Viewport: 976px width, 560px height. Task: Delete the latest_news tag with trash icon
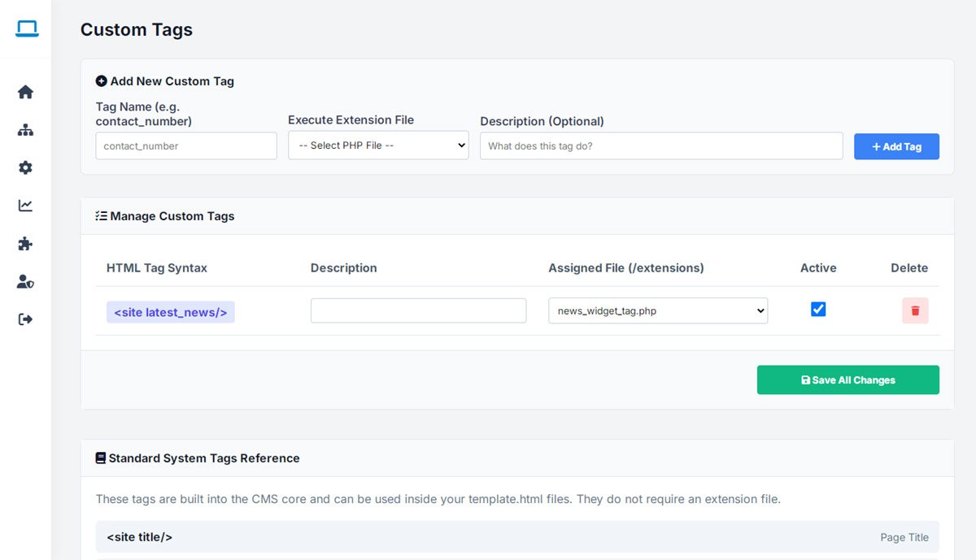coord(915,310)
